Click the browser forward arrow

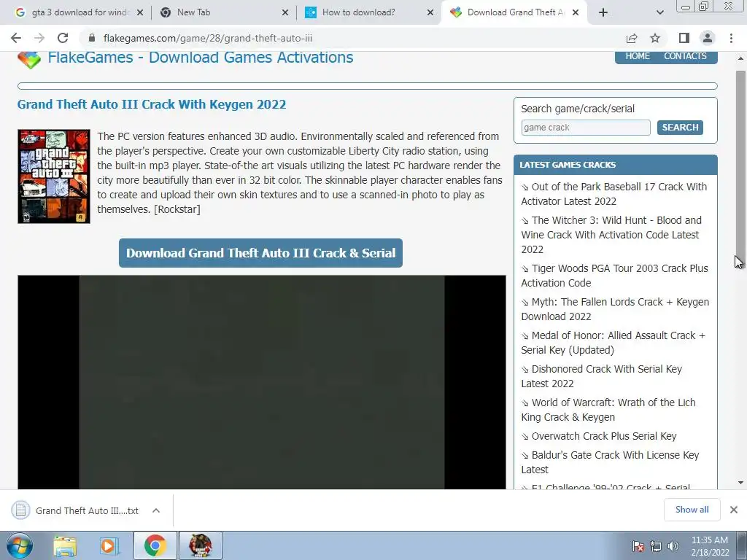pos(39,38)
